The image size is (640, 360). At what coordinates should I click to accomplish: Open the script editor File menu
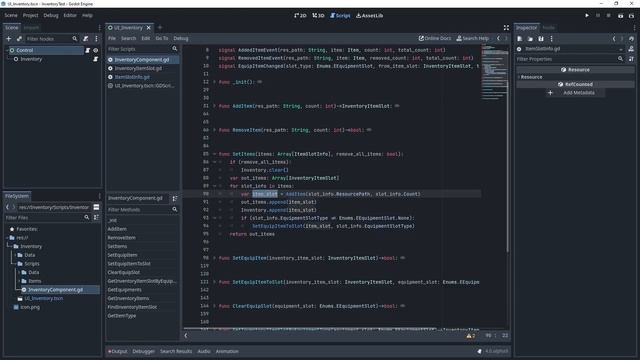tap(112, 38)
